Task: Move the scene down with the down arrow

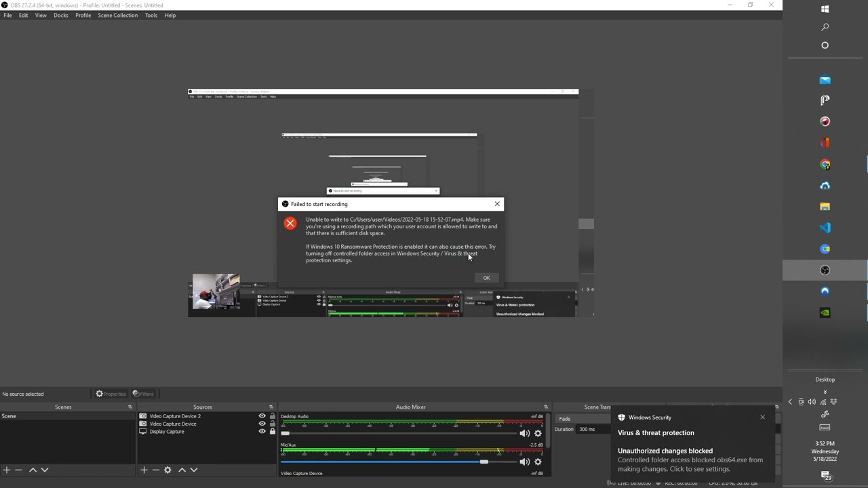Action: point(45,470)
